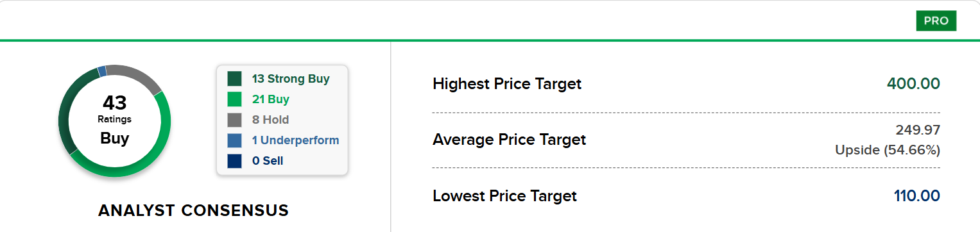
Task: Click the Highest Price Target value 400.00
Action: (x=913, y=84)
